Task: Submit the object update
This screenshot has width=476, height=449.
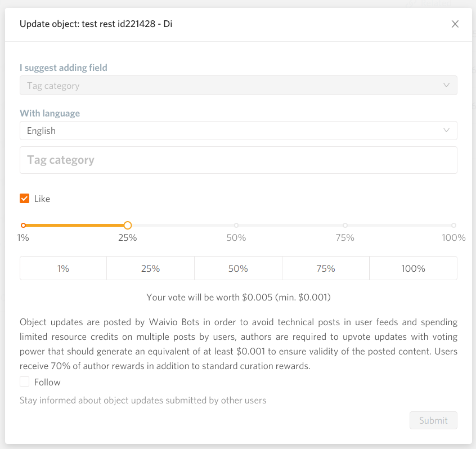Action: point(433,420)
